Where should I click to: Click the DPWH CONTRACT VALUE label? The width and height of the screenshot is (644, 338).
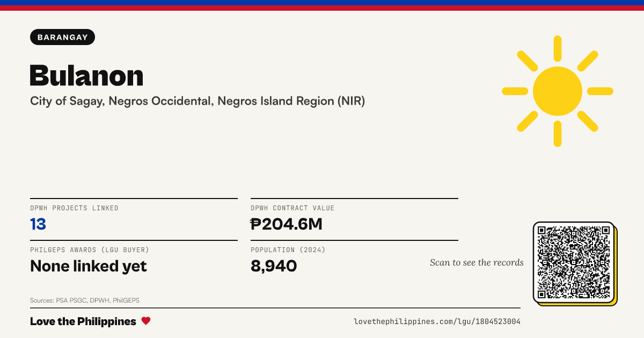(x=292, y=208)
